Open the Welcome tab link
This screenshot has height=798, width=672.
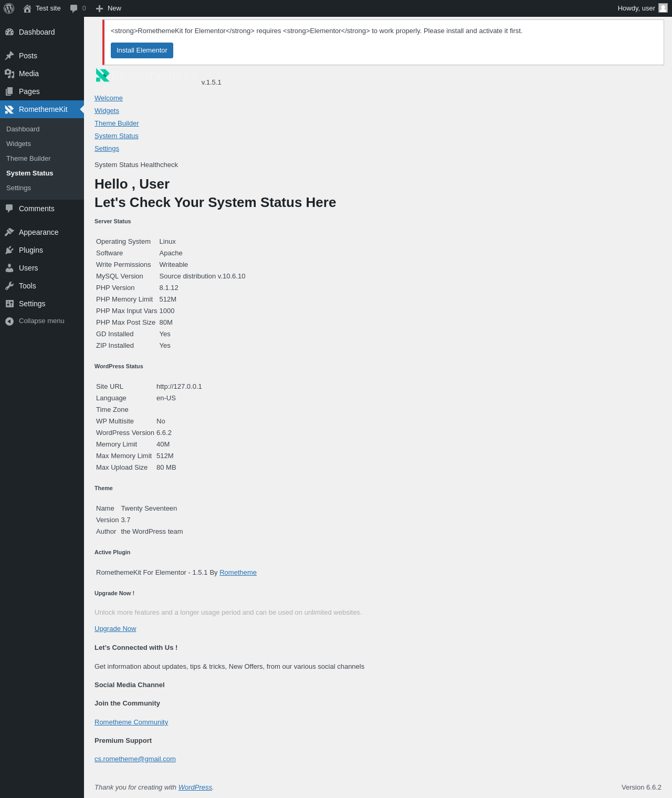109,98
